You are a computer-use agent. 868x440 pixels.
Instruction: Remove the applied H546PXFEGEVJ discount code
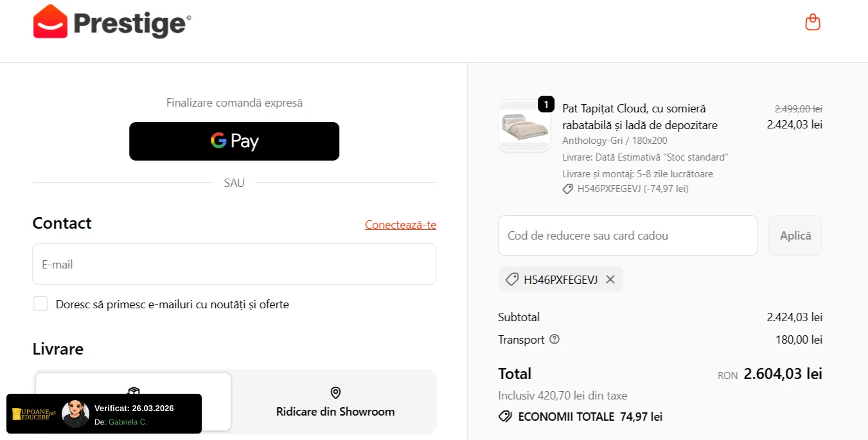click(x=610, y=279)
